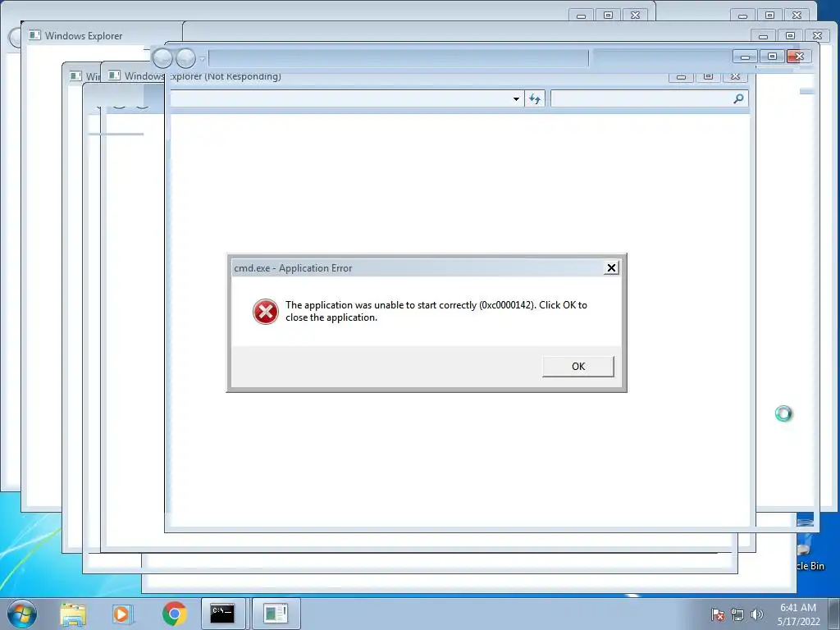Viewport: 840px width, 630px height.
Task: Click the search magnifier in Explorer window
Action: [739, 98]
